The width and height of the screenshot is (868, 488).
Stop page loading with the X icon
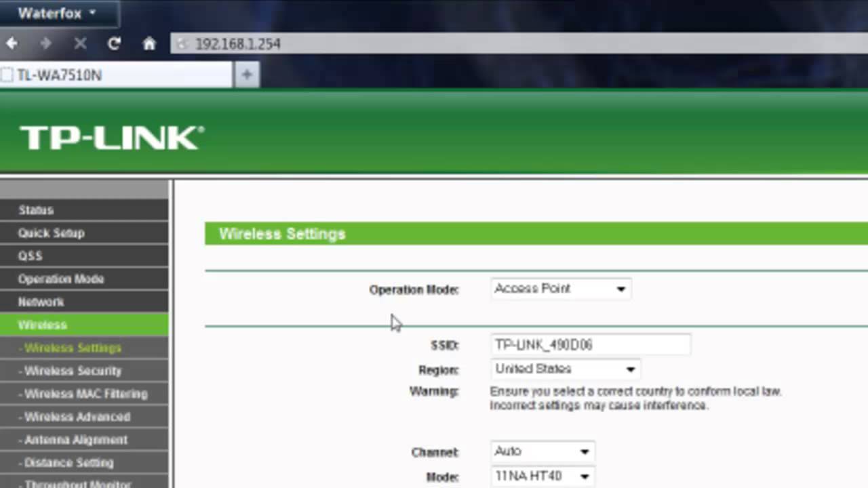point(80,44)
